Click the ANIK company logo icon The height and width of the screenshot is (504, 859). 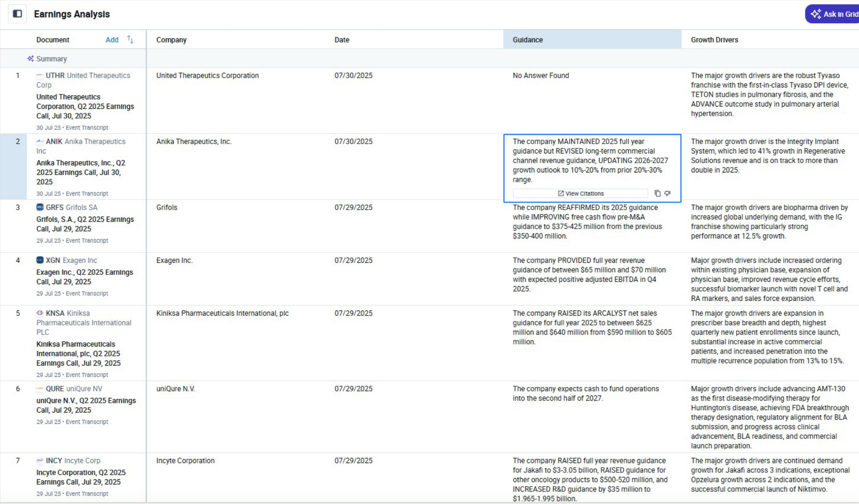(x=40, y=141)
